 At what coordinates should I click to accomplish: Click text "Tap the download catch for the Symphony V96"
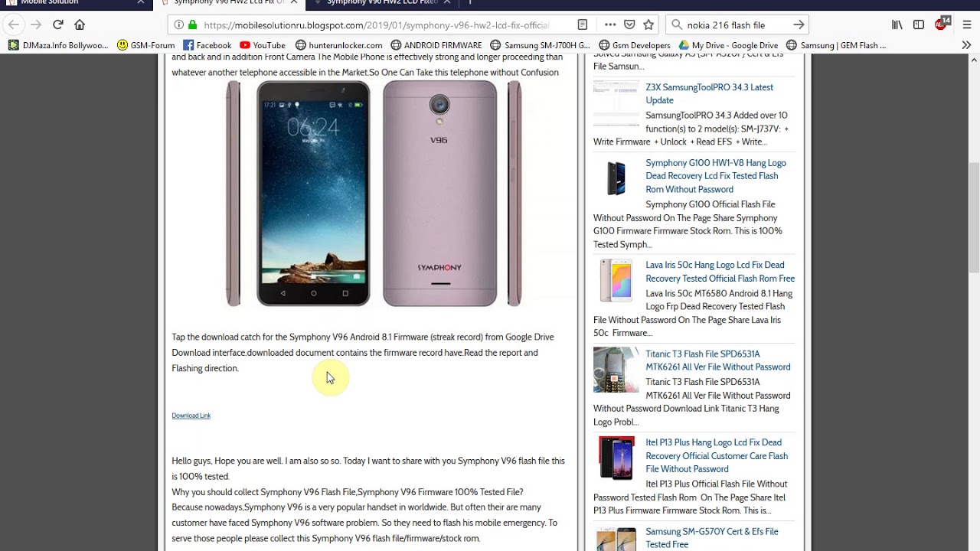coord(260,337)
